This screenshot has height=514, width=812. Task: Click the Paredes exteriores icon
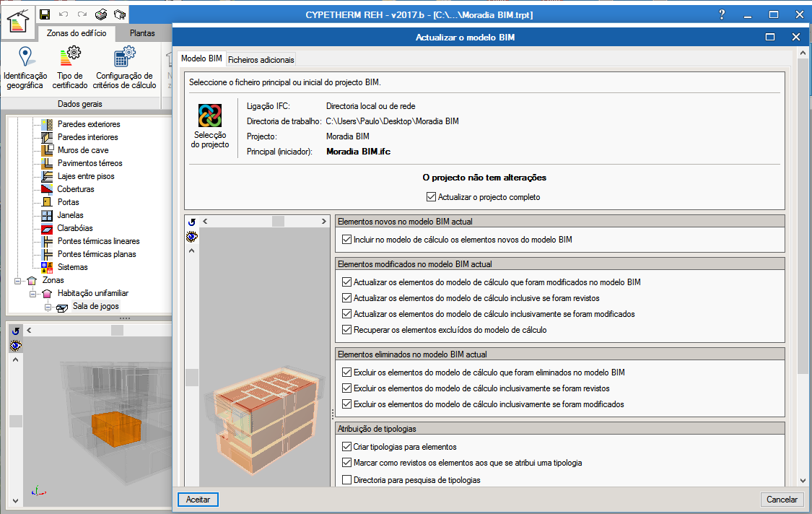(47, 124)
